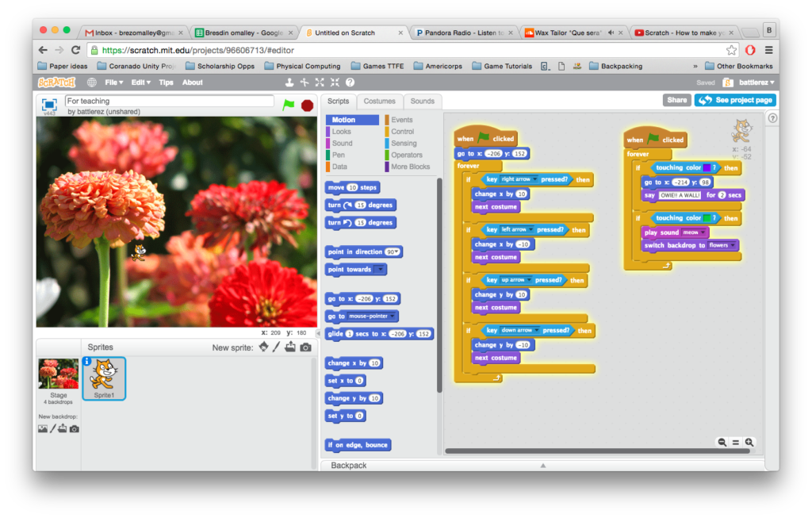Open the About menu item
The height and width of the screenshot is (518, 812).
pyautogui.click(x=192, y=82)
